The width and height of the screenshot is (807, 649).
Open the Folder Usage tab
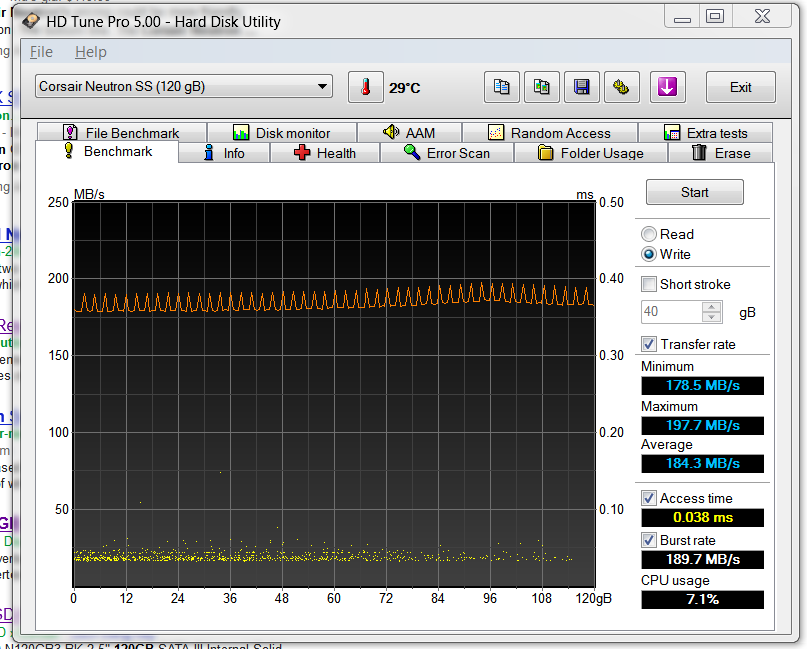click(591, 153)
